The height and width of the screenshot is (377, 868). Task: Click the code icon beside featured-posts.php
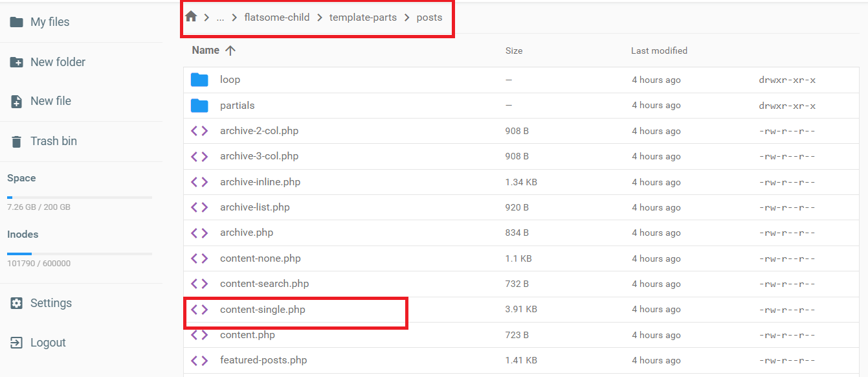[x=199, y=360]
